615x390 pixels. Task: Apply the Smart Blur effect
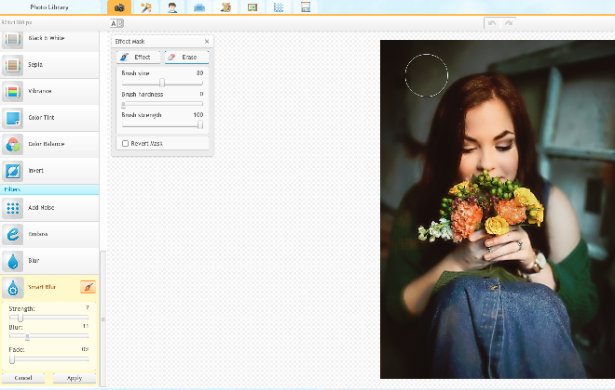click(74, 378)
